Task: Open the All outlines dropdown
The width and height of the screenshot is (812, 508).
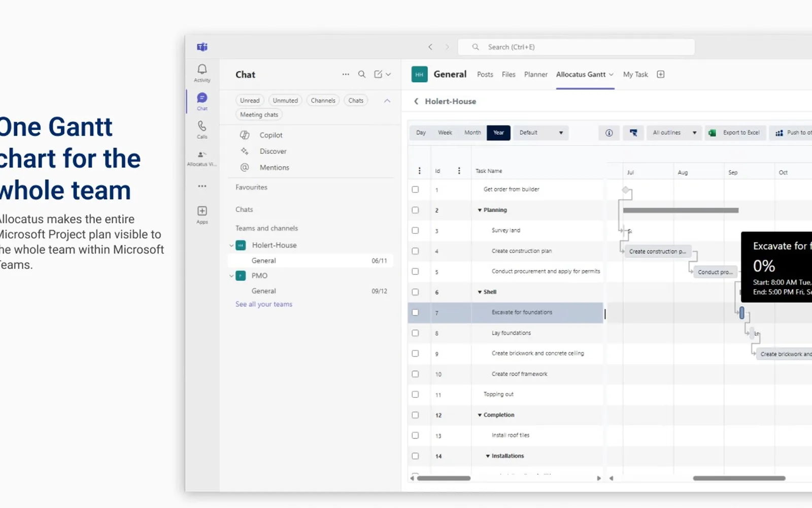Action: click(674, 133)
